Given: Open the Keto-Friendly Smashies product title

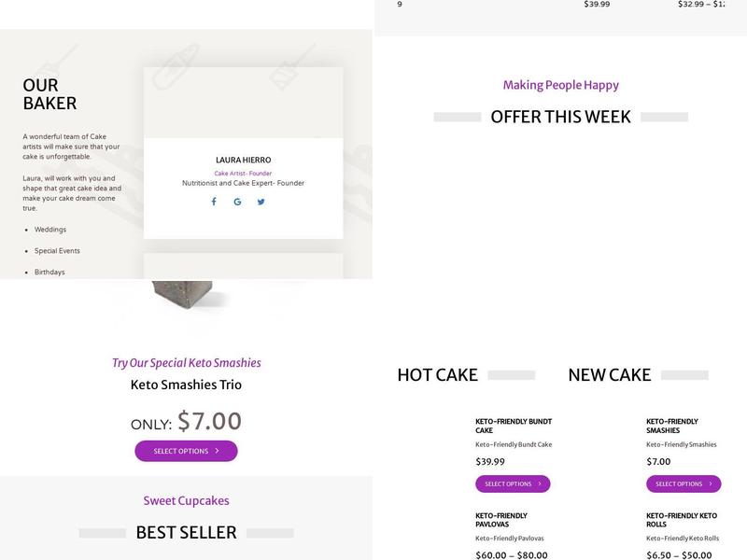Looking at the screenshot, I should pos(672,426).
